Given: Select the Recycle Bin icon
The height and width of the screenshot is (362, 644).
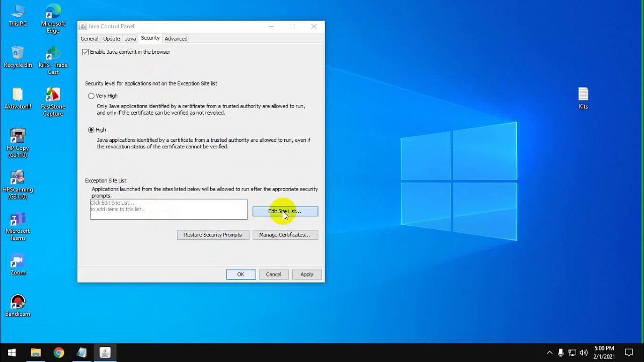Looking at the screenshot, I should point(18,57).
